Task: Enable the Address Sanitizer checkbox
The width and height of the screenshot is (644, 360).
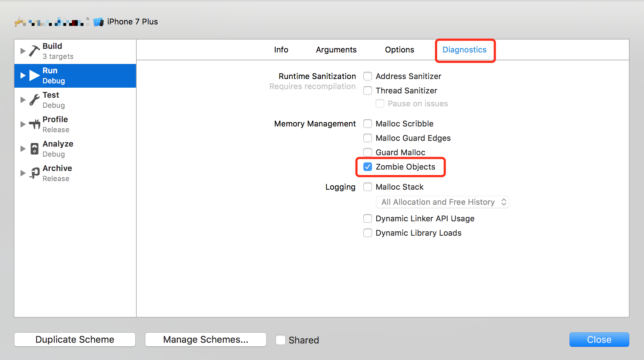Action: (368, 76)
